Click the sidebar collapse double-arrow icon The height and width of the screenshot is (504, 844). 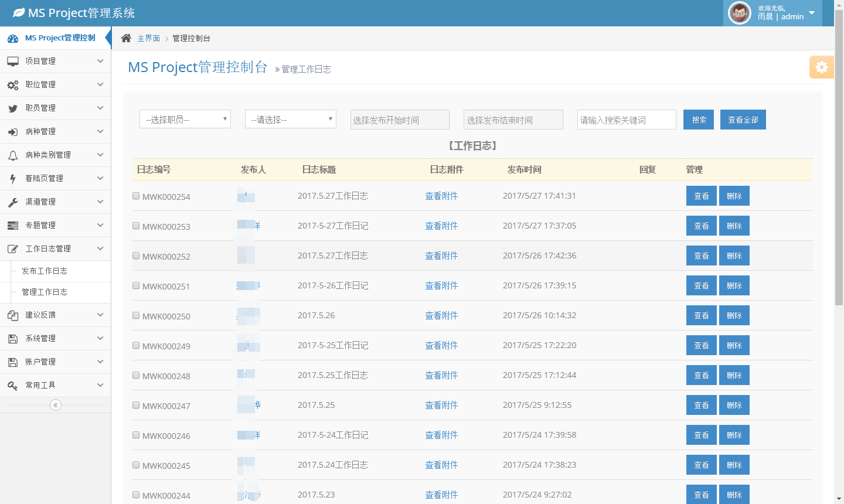56,405
